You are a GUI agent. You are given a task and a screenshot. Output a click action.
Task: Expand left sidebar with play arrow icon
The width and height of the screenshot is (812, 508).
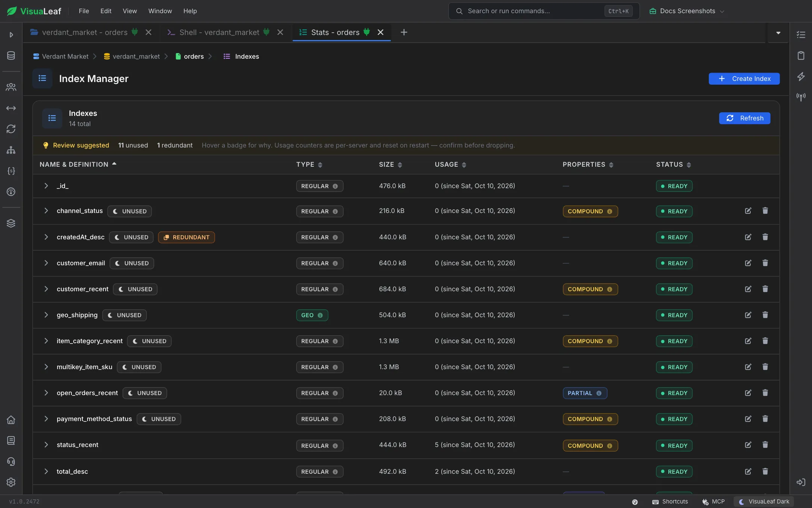11,35
